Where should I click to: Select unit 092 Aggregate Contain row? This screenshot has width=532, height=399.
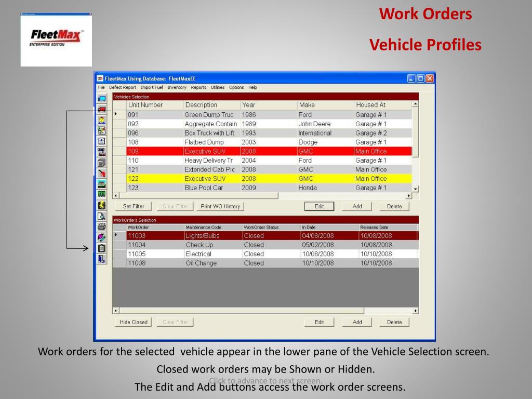pyautogui.click(x=262, y=124)
